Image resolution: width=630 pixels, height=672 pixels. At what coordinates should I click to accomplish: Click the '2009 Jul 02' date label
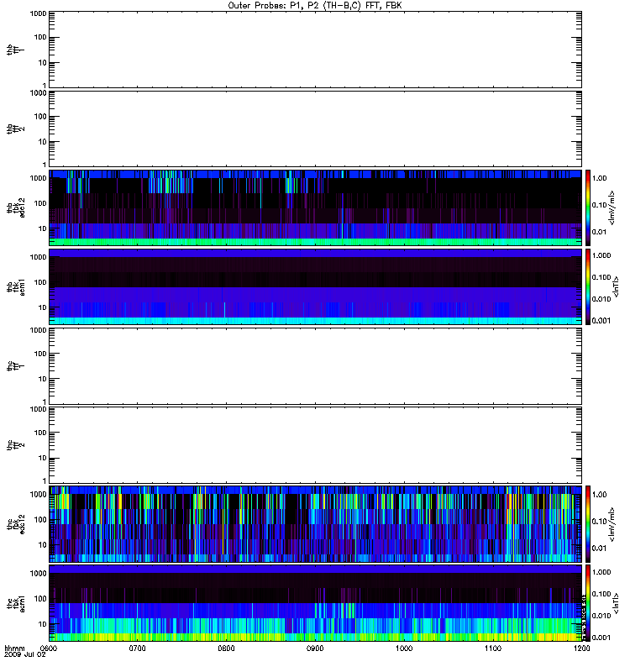[25, 655]
